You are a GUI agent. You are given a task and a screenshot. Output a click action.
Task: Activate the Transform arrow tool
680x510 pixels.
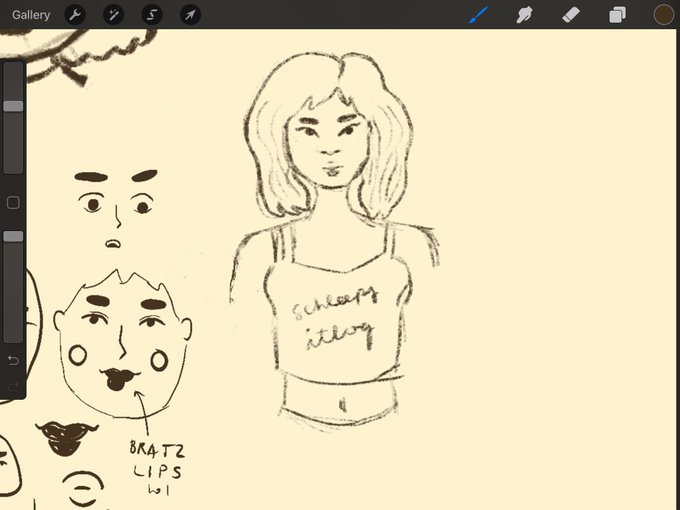(x=190, y=15)
